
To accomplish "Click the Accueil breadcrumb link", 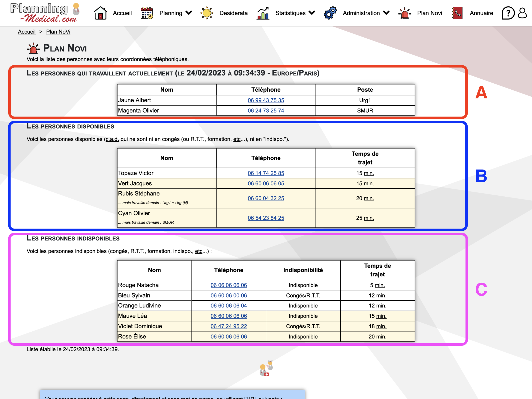I will 27,32.
